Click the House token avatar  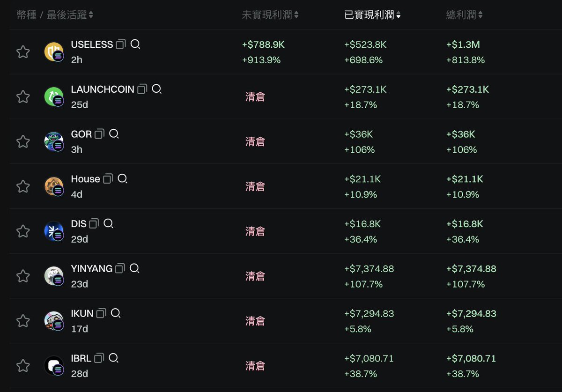[x=53, y=186]
